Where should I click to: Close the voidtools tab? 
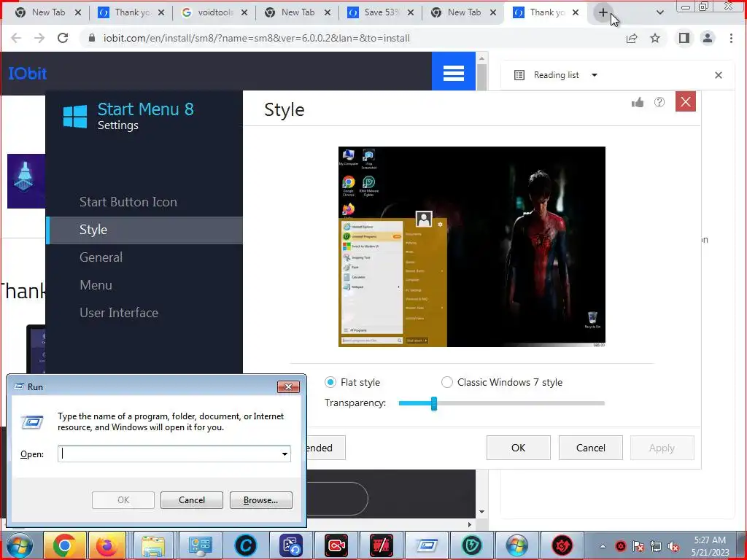[244, 12]
